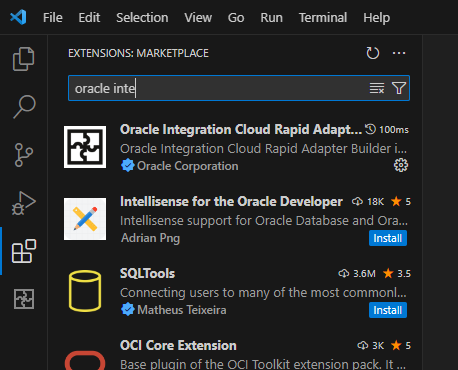Click the Intellisense for Oracle Developer pencil icon
Screen dimensions: 458x370
click(85, 219)
